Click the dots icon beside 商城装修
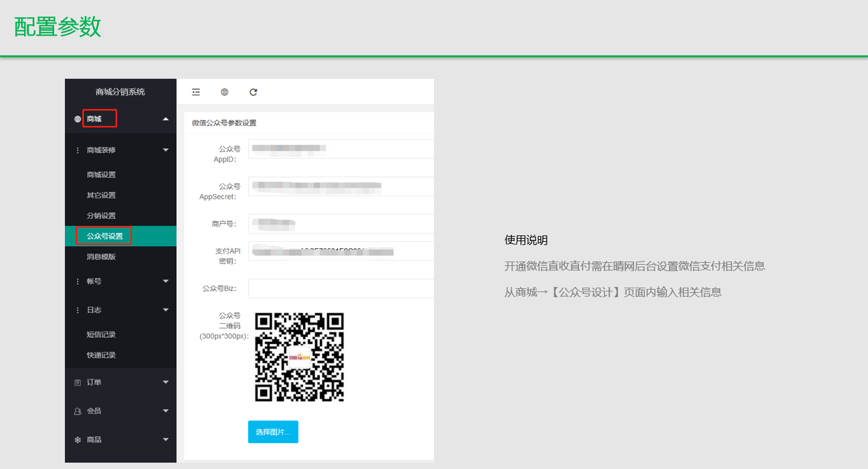Image resolution: width=868 pixels, height=469 pixels. click(x=78, y=150)
